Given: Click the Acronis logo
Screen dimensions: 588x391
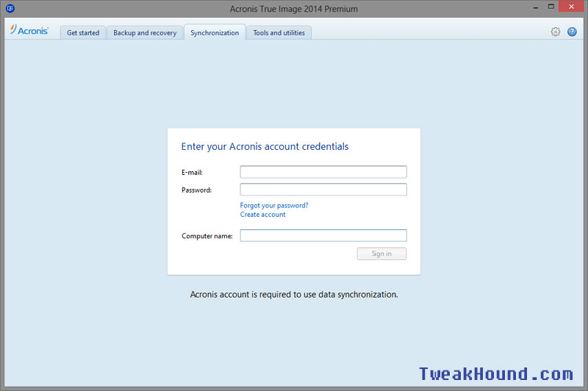Looking at the screenshot, I should pos(29,31).
